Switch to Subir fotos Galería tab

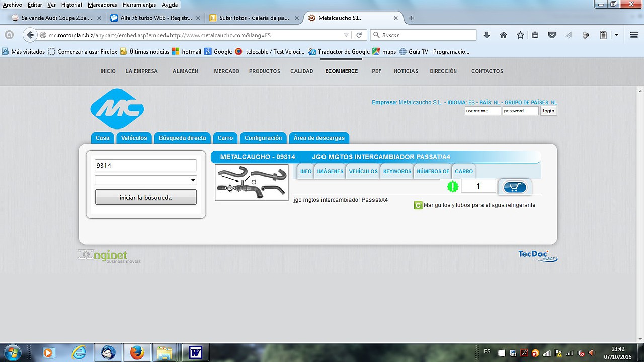coord(254,18)
